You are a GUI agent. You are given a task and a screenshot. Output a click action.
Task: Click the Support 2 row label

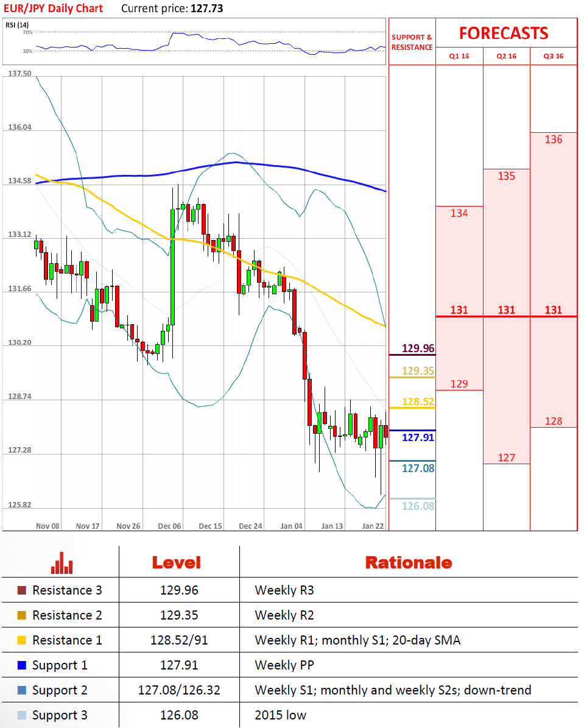click(x=60, y=691)
